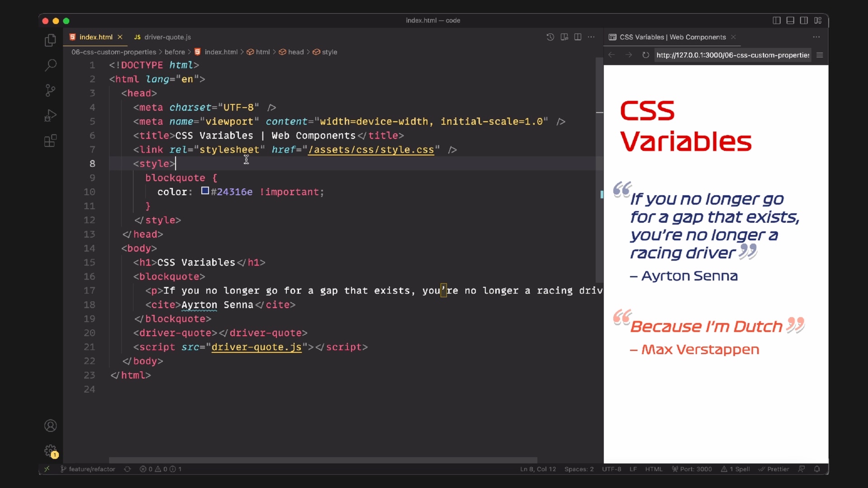The width and height of the screenshot is (868, 488).
Task: Expand the head breadcrumb item
Action: coord(296,52)
